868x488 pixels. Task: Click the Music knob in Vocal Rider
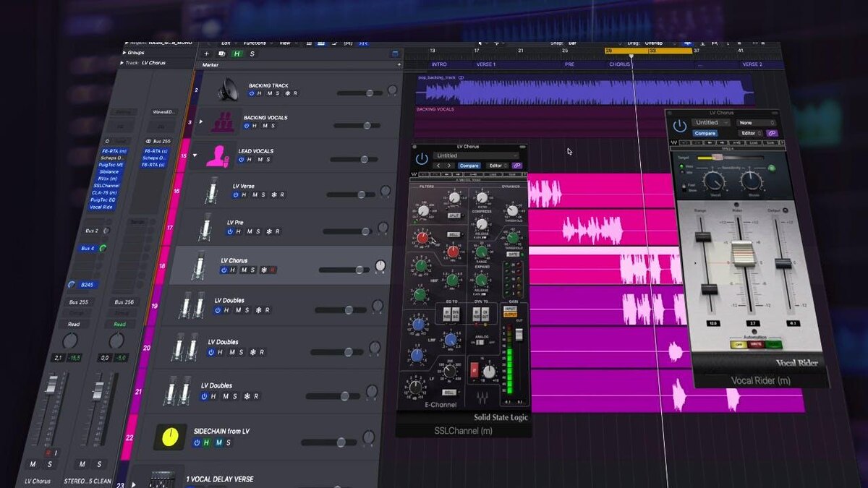(x=751, y=181)
